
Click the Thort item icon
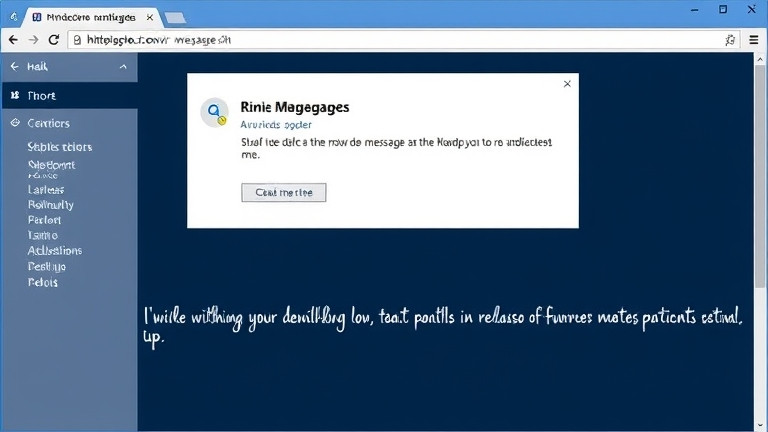click(x=15, y=95)
